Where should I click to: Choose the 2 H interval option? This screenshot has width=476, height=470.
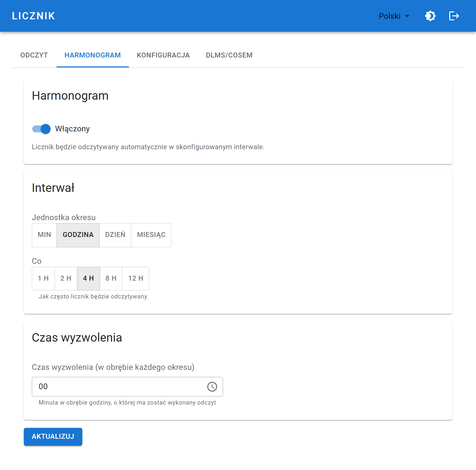tap(66, 278)
